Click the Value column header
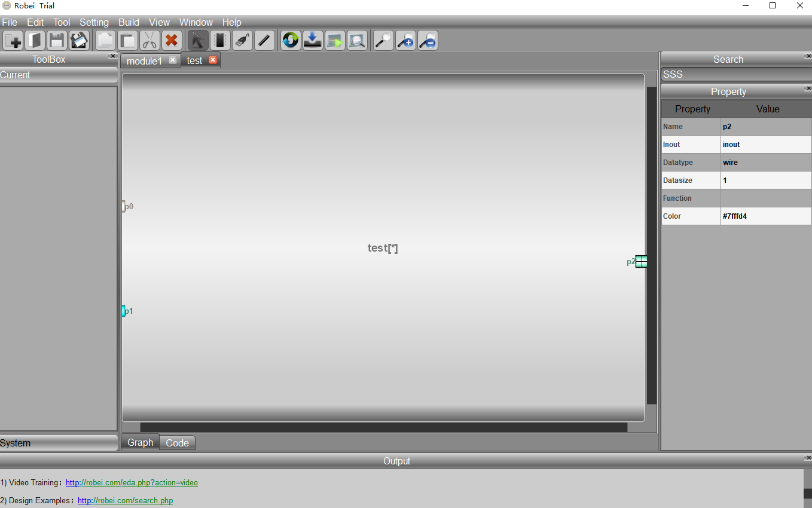 coord(768,109)
